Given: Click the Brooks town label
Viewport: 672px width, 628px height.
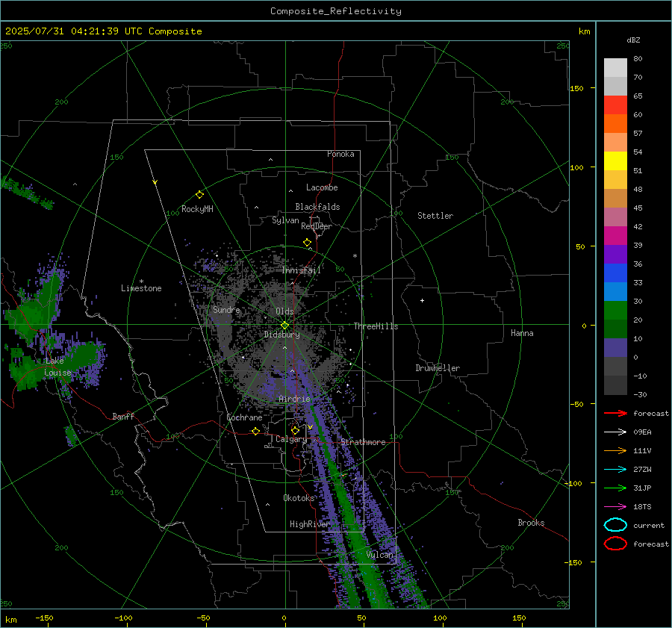Looking at the screenshot, I should (x=531, y=523).
